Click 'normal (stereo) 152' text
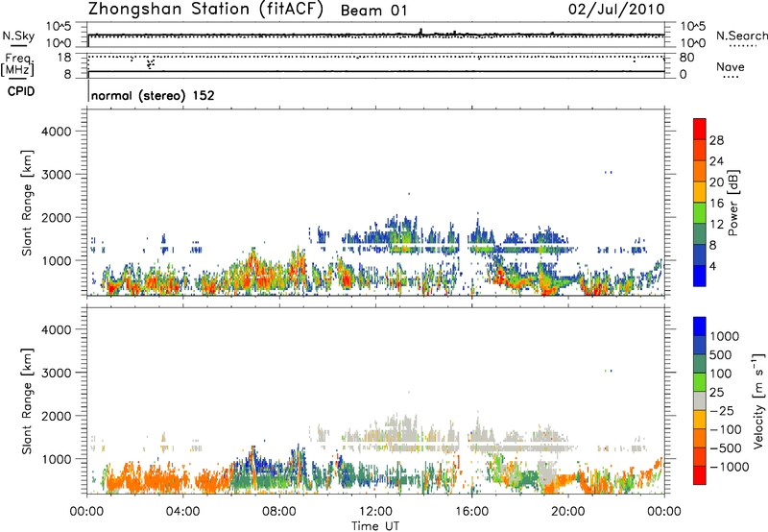 tap(153, 95)
